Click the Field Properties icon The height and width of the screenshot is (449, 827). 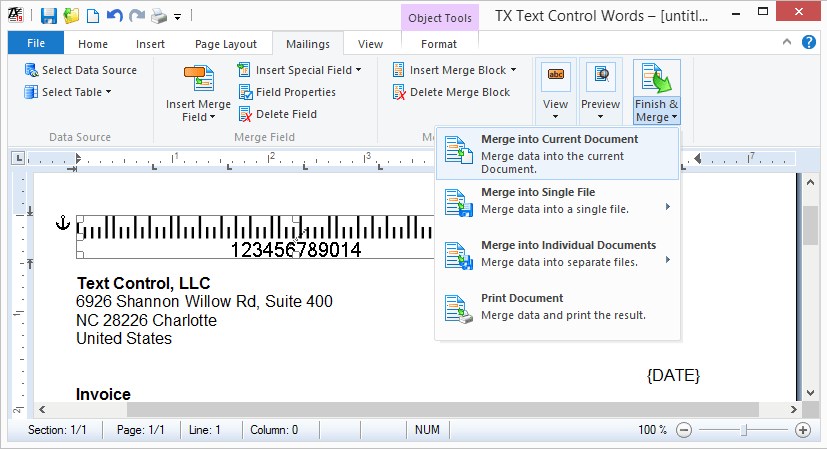pyautogui.click(x=245, y=92)
